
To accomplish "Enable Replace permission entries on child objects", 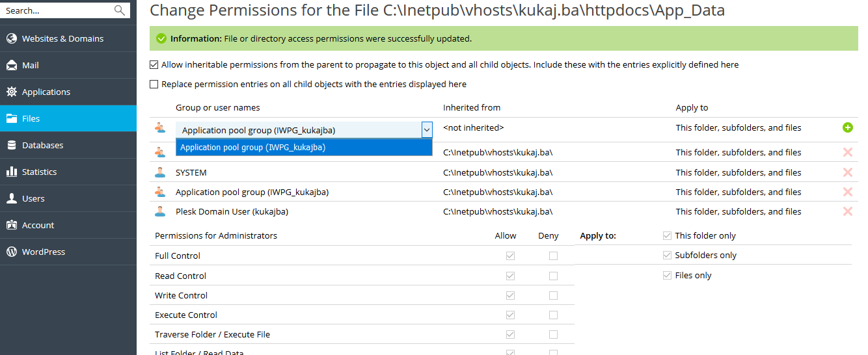I will pyautogui.click(x=154, y=84).
